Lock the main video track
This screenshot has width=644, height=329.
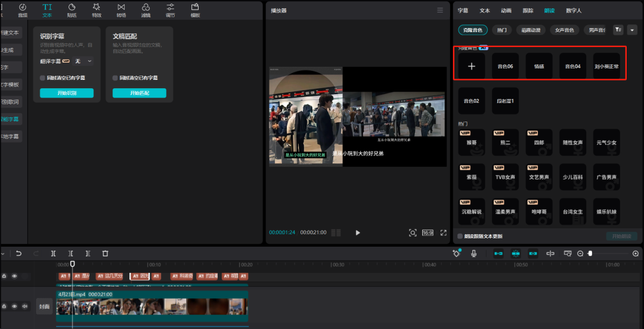click(x=4, y=306)
